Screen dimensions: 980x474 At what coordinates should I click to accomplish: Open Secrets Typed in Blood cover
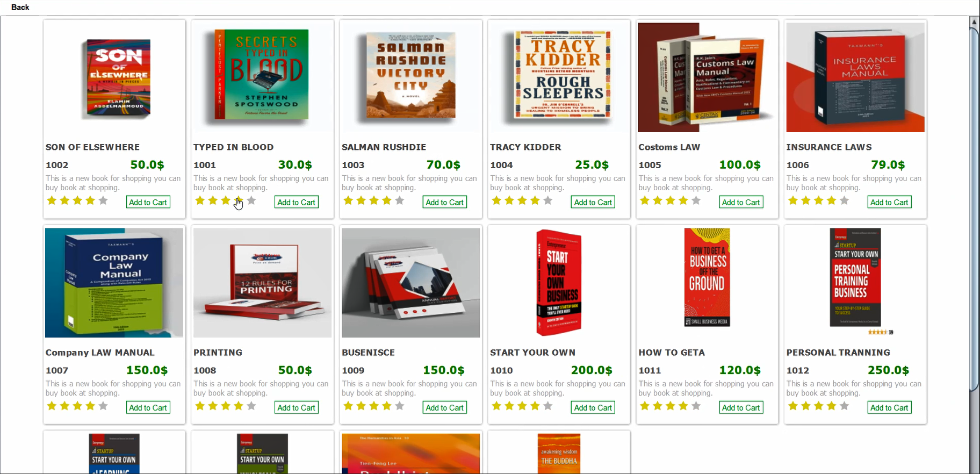pyautogui.click(x=263, y=77)
